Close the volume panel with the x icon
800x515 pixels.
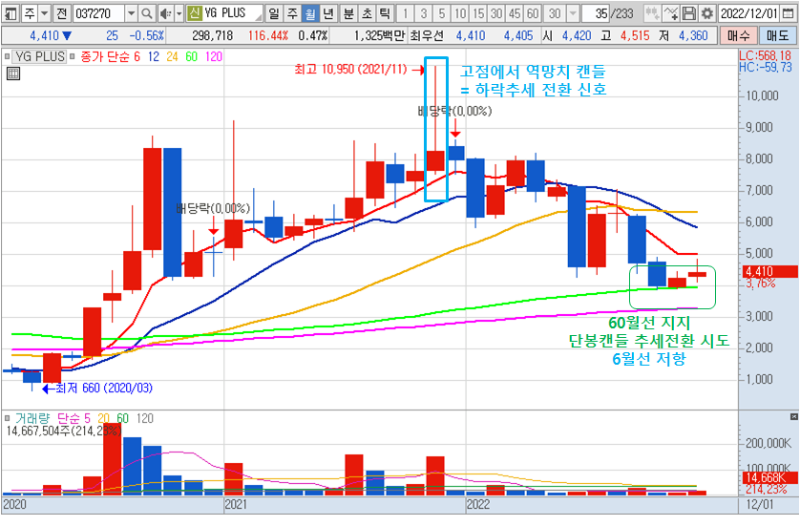(793, 417)
